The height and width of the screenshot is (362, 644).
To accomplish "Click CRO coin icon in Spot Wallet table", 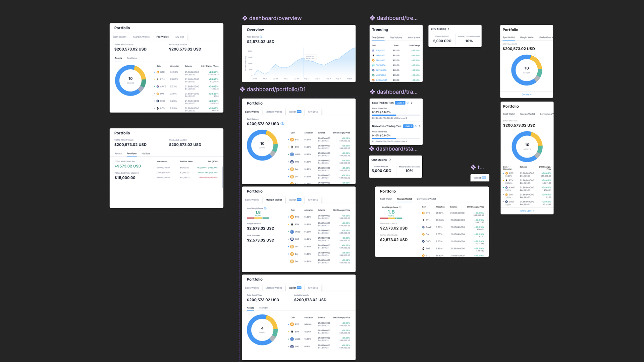I will 292,162.
